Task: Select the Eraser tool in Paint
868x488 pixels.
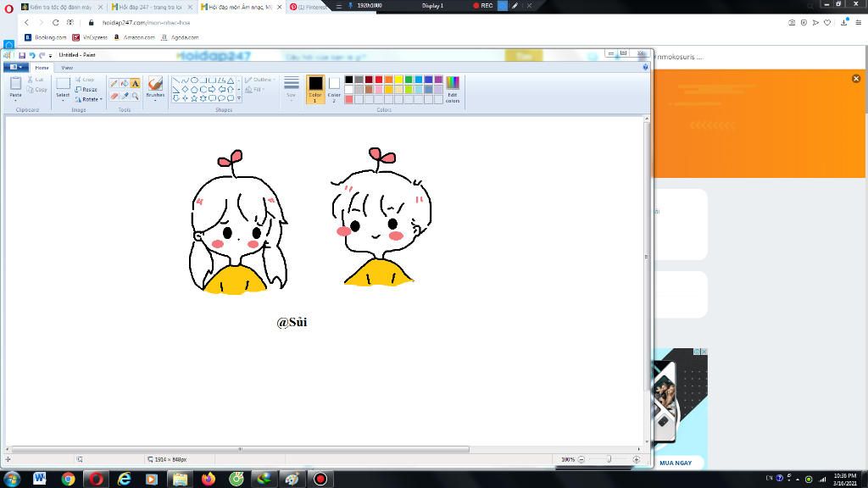Action: (x=114, y=96)
